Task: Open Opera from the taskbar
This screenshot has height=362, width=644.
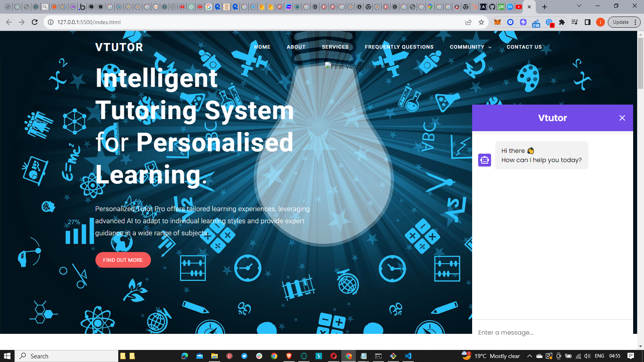Action: [334, 356]
